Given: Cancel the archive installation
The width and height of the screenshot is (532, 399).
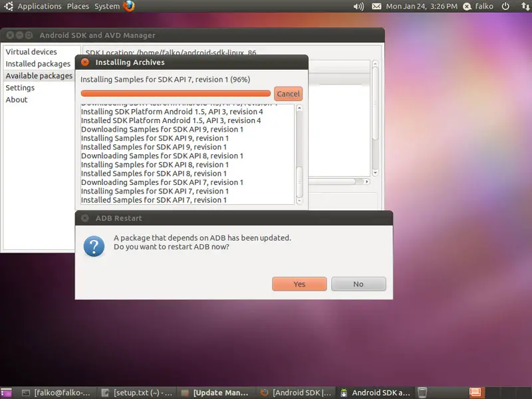Looking at the screenshot, I should [x=288, y=94].
